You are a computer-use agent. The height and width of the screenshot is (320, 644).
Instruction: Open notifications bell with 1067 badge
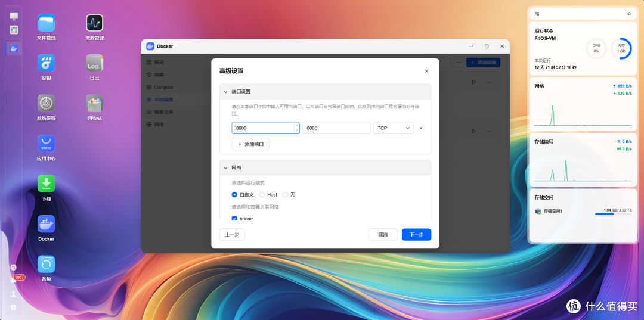point(14,280)
